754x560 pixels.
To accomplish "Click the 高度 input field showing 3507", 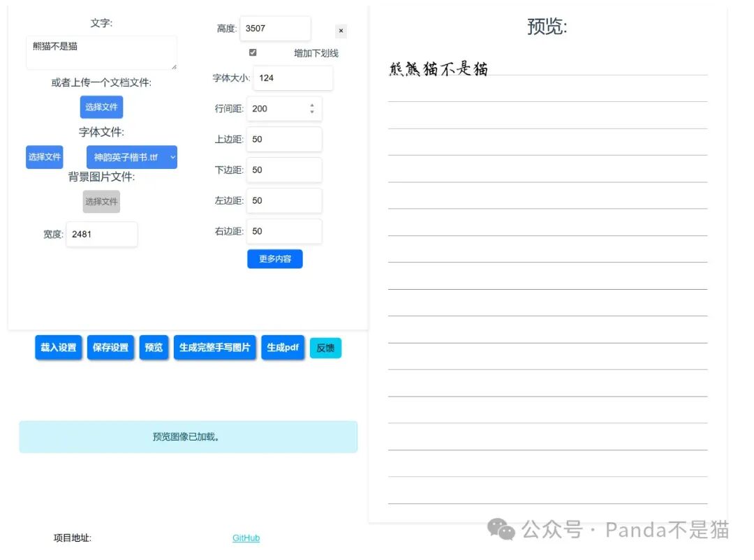I will (x=275, y=29).
